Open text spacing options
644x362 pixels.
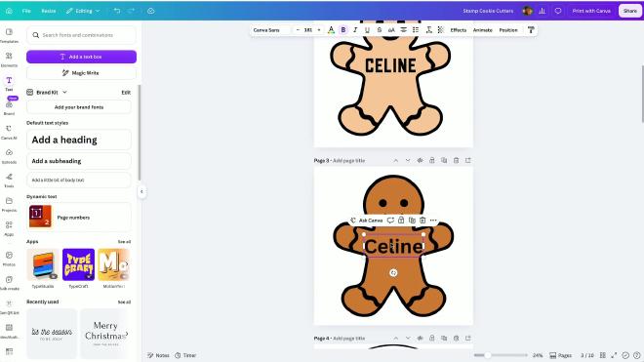click(x=428, y=30)
